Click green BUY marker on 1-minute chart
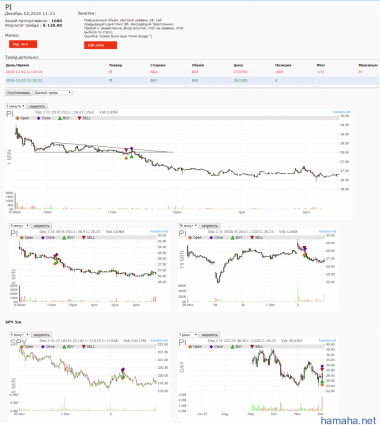 [x=132, y=156]
